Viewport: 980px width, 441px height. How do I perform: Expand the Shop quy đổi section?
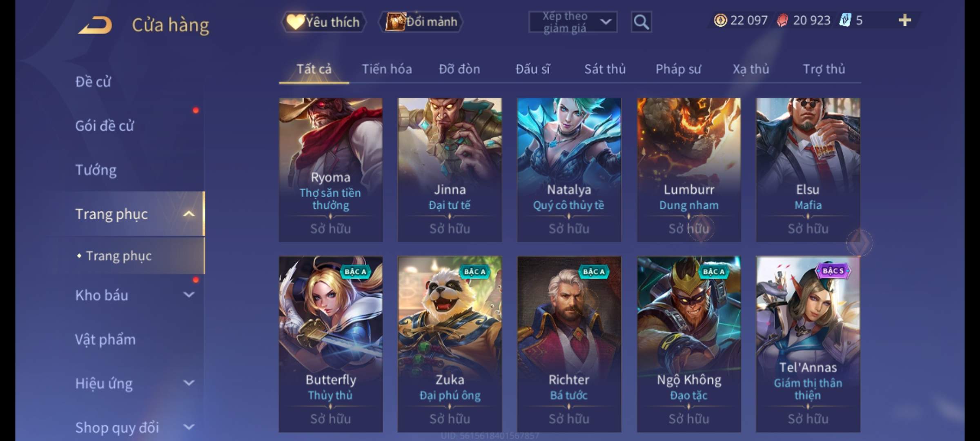coord(189,427)
